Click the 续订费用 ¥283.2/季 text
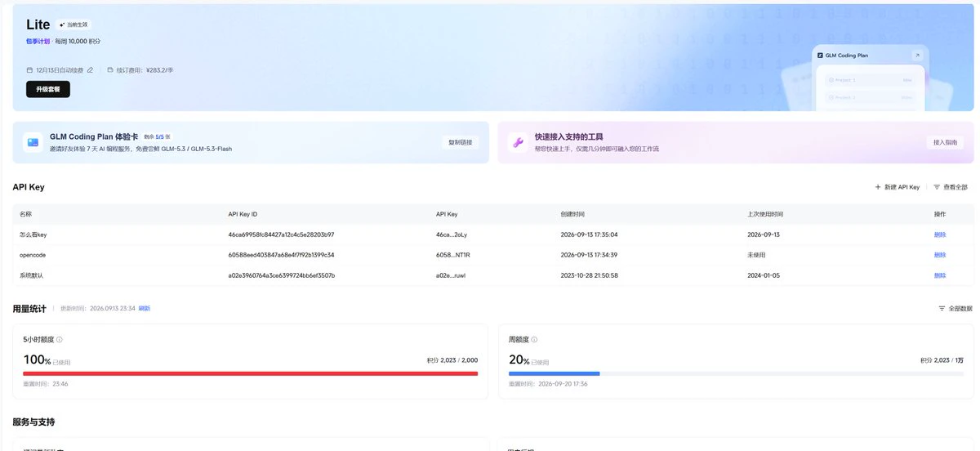 tap(145, 70)
